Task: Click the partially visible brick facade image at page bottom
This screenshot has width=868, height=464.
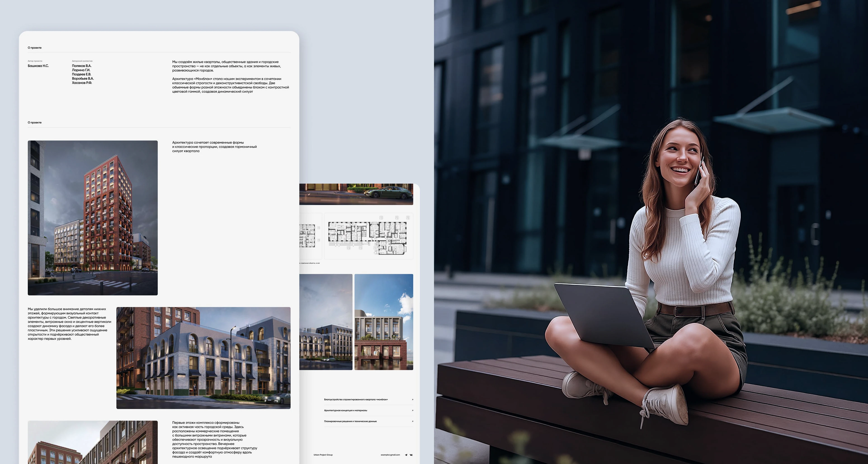Action: tap(93, 442)
